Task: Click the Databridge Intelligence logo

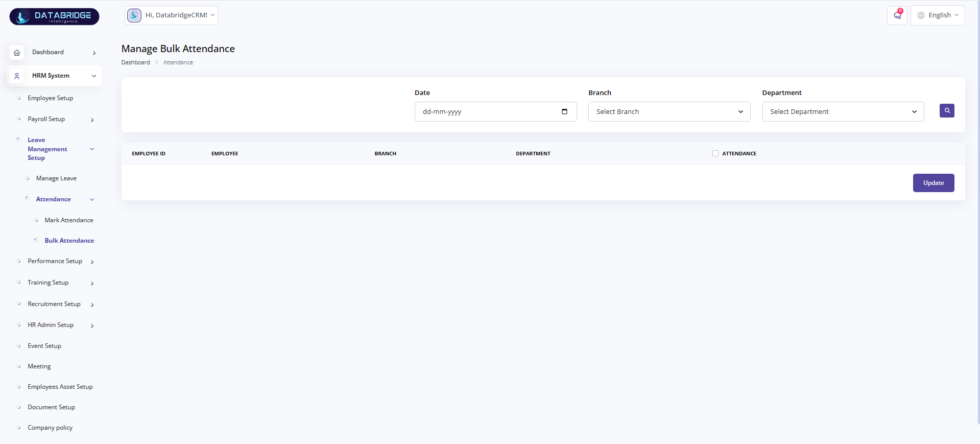Action: 54,16
